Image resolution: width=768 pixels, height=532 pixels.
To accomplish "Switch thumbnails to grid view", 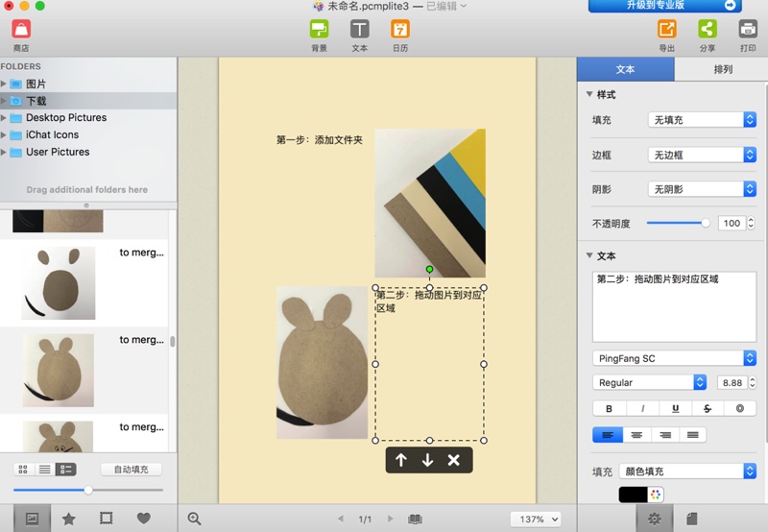I will (x=23, y=470).
